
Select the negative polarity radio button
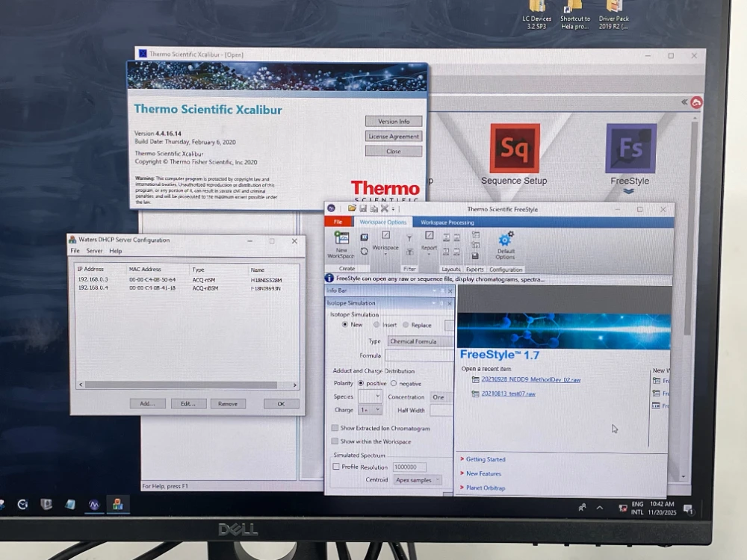point(394,383)
